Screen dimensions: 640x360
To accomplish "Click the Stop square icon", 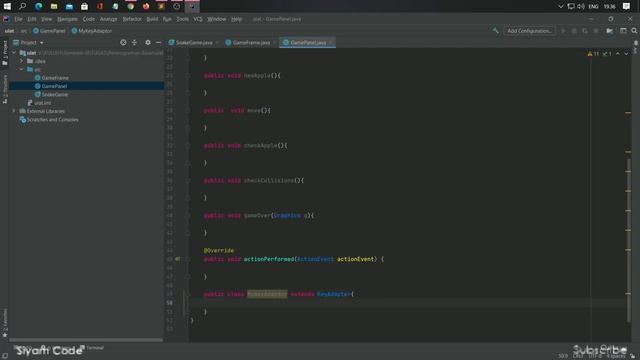I will (x=596, y=31).
